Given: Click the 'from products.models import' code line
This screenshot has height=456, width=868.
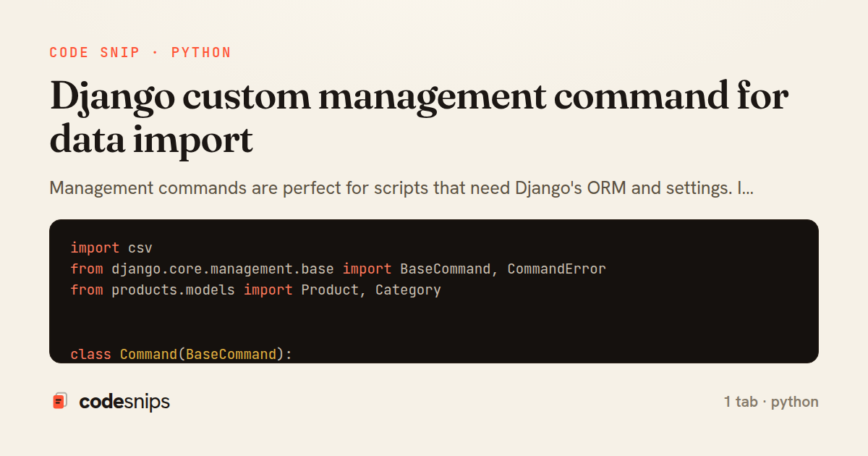Looking at the screenshot, I should pyautogui.click(x=255, y=290).
